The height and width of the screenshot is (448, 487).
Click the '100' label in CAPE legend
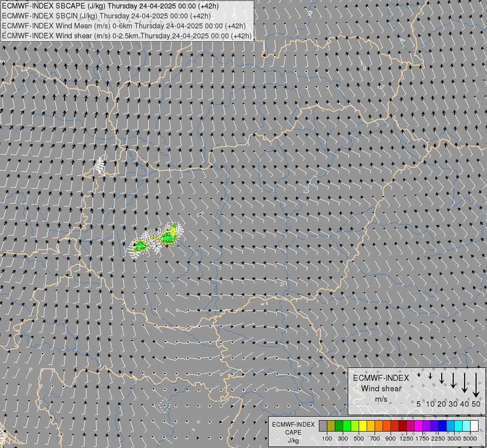coord(327,439)
